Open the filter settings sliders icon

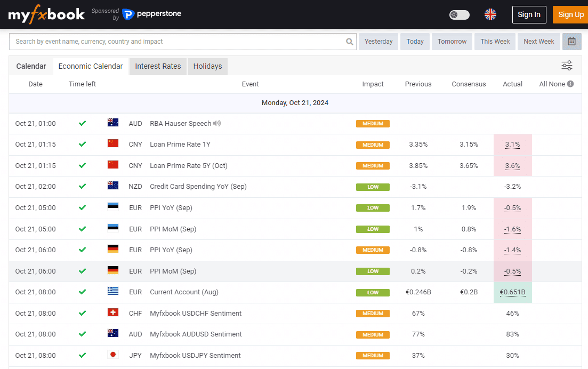click(567, 65)
